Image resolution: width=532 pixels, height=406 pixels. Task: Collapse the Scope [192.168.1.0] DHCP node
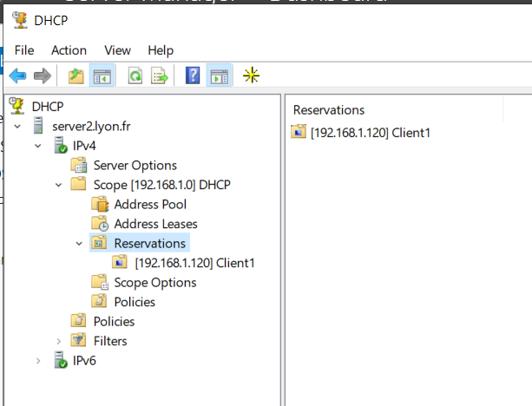point(59,185)
